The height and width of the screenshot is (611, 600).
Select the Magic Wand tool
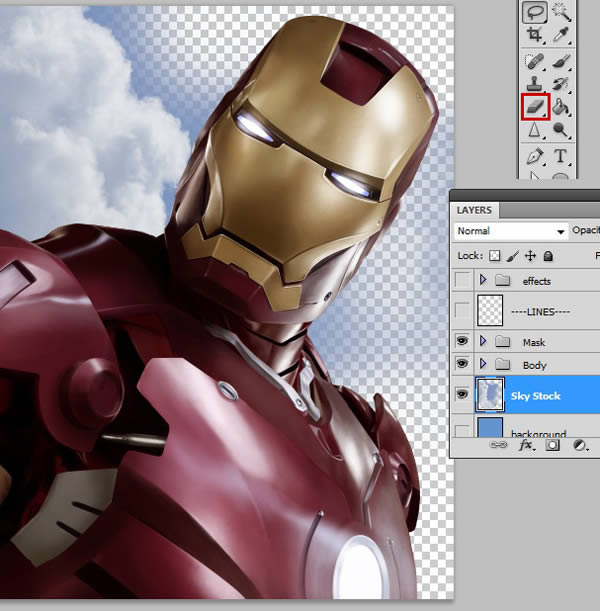561,12
